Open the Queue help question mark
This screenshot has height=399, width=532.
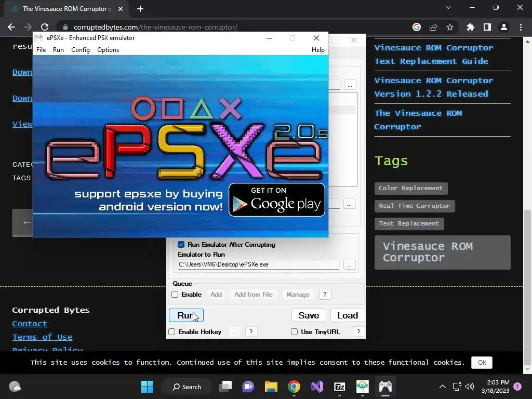tap(325, 295)
